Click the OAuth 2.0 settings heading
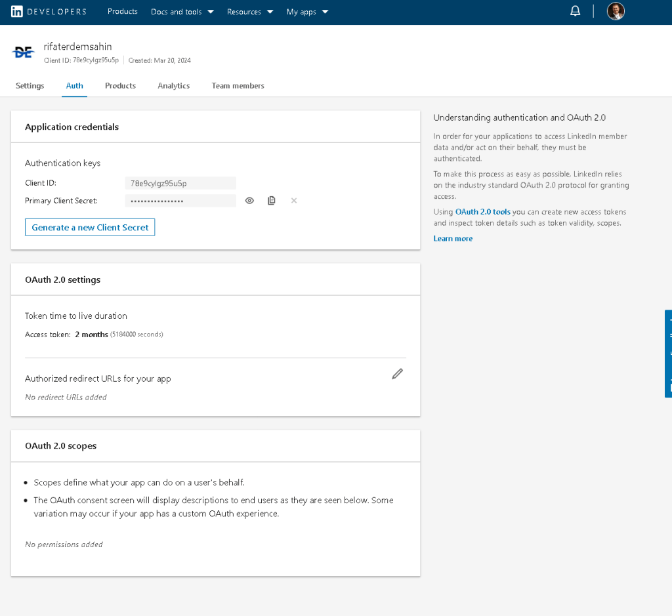Screen dimensions: 672x616 point(62,279)
